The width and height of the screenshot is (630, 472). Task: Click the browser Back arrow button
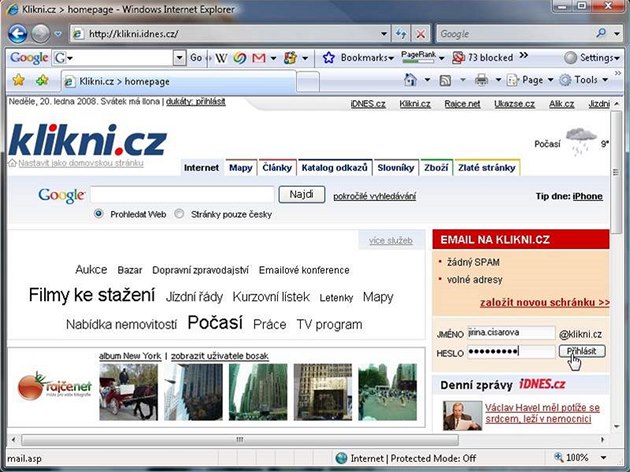point(18,33)
